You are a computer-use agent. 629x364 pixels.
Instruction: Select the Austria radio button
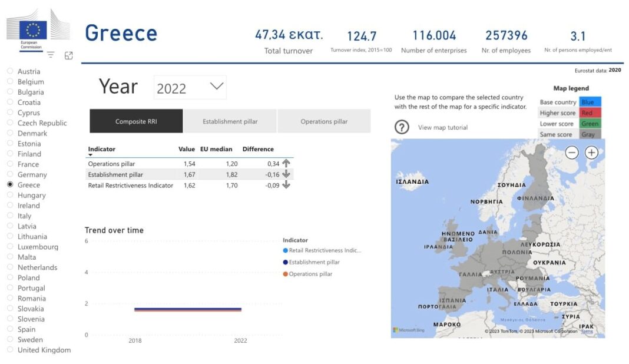pos(11,71)
